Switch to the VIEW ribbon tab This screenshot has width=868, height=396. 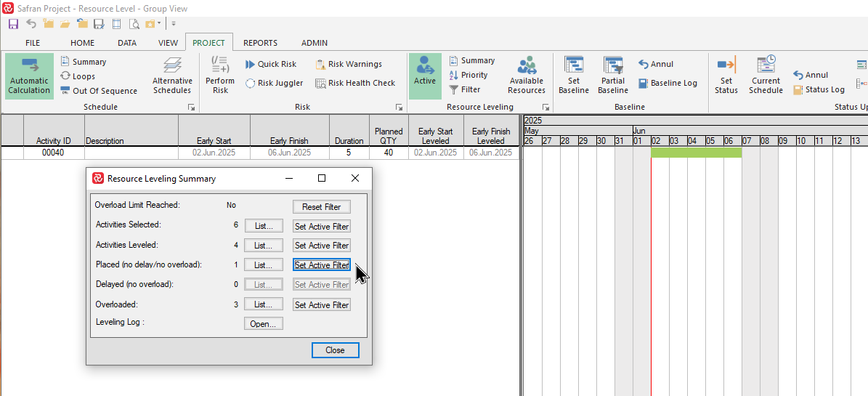(169, 43)
